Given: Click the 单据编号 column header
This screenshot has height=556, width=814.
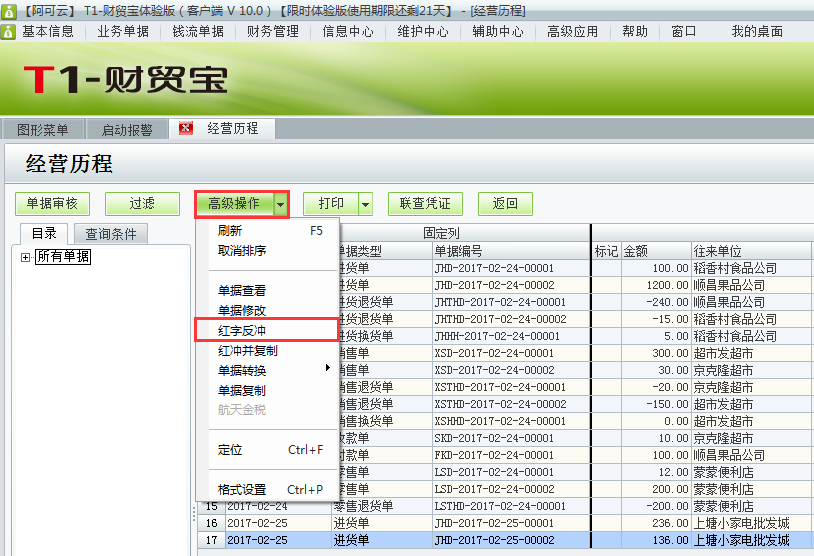Looking at the screenshot, I should (511, 251).
